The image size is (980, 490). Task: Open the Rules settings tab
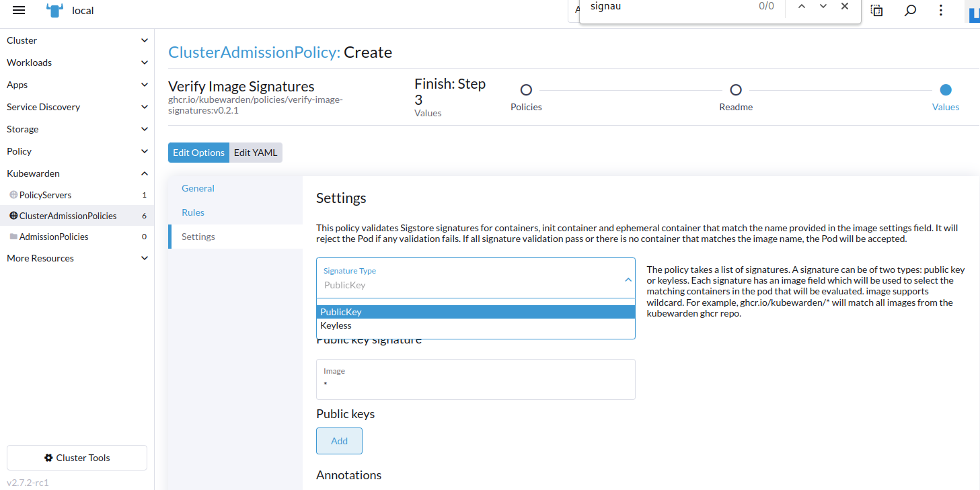coord(193,212)
